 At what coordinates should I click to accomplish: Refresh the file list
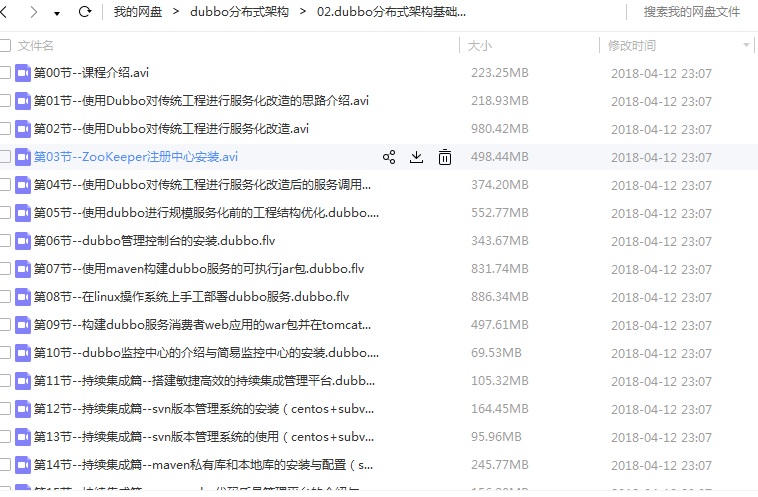pyautogui.click(x=85, y=12)
